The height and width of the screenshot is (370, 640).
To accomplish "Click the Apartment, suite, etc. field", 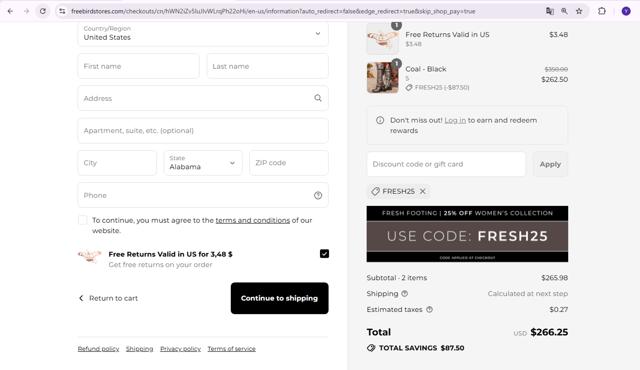I will [x=203, y=131].
